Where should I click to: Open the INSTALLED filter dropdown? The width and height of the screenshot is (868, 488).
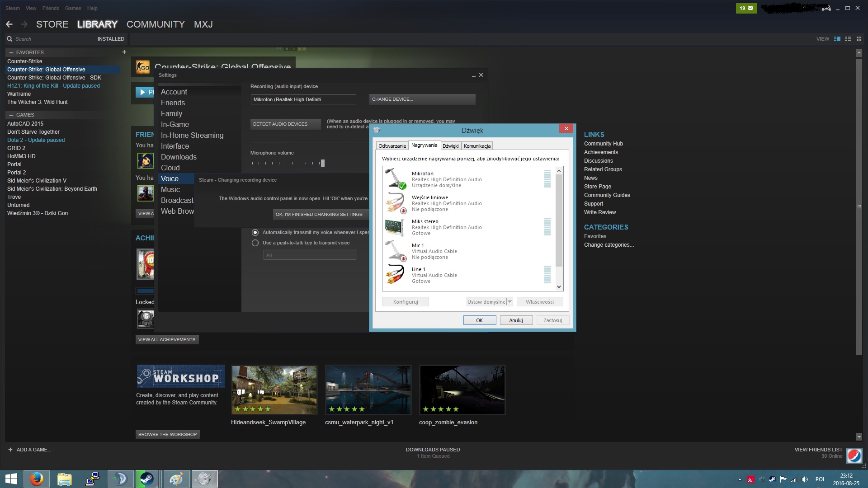(x=111, y=39)
